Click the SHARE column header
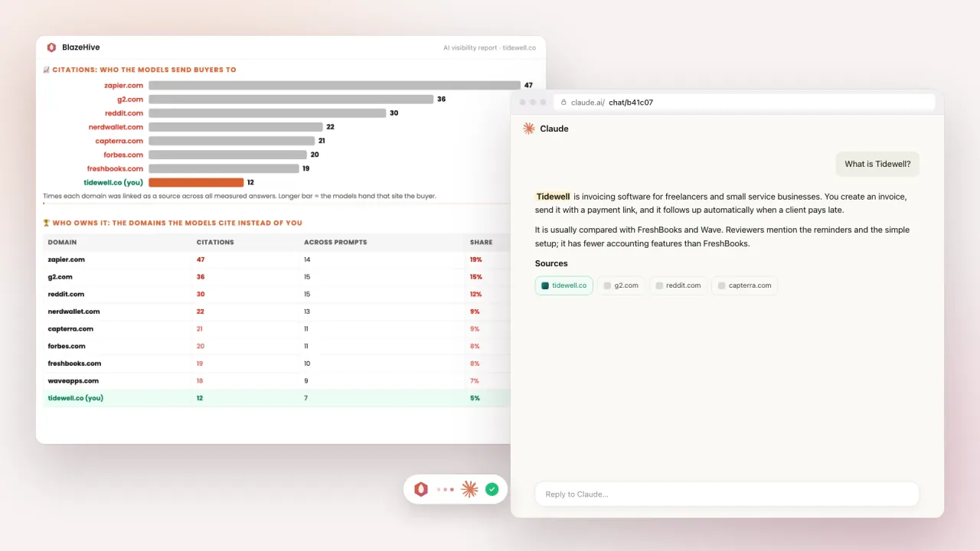 pos(481,243)
